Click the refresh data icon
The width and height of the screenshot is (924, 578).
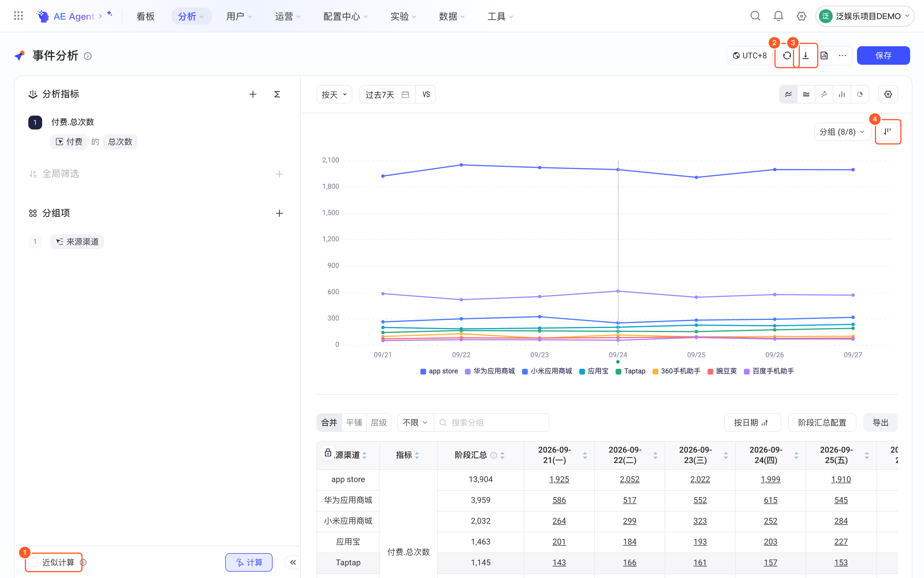point(787,55)
